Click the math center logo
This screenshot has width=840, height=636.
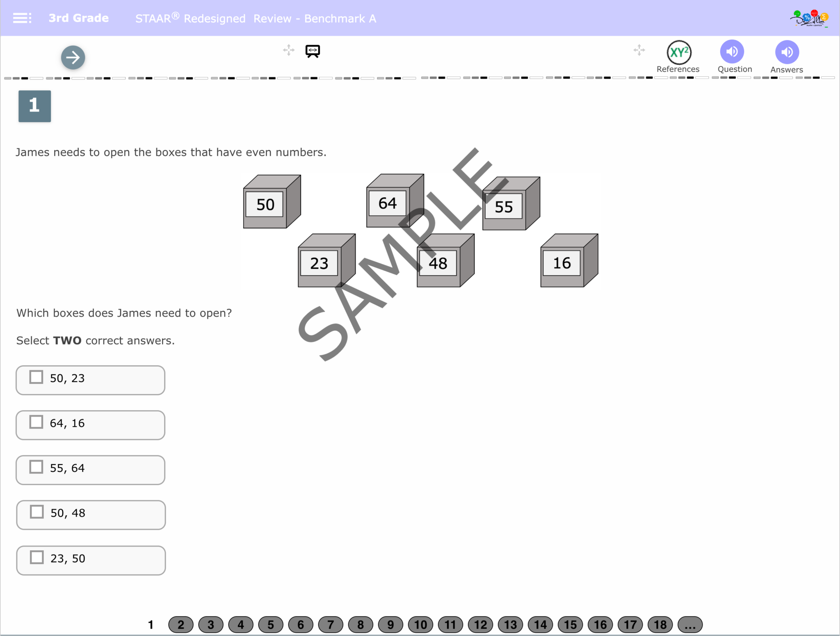pos(810,18)
